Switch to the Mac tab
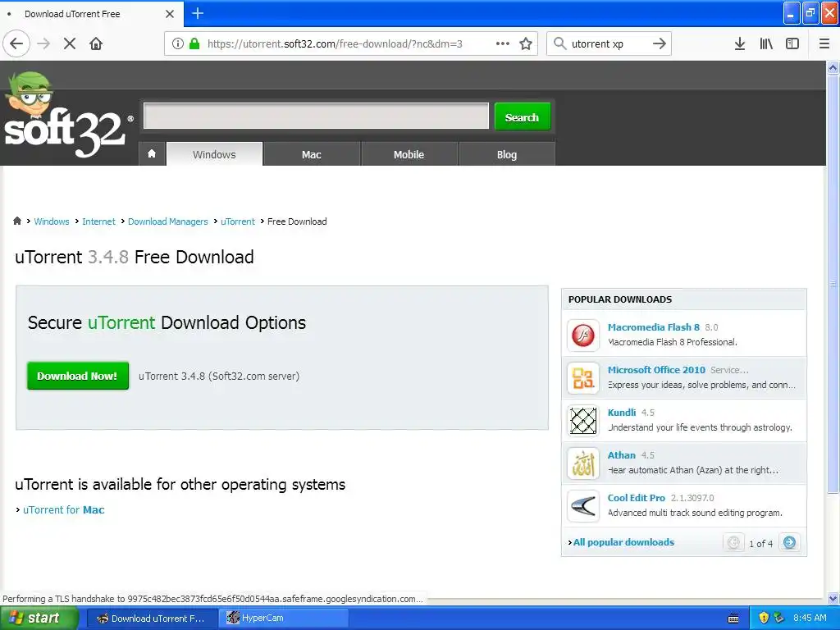The image size is (840, 630). [311, 154]
